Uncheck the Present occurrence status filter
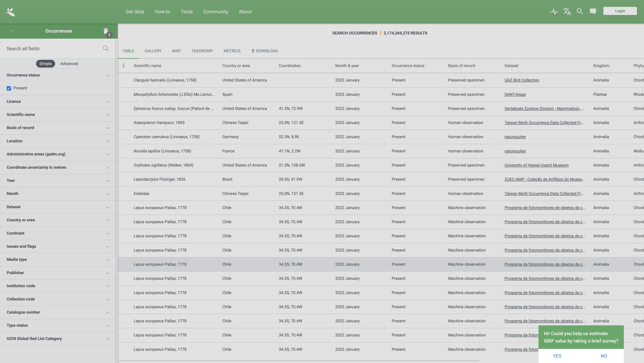Screen dimensions: 644x363 8,88
